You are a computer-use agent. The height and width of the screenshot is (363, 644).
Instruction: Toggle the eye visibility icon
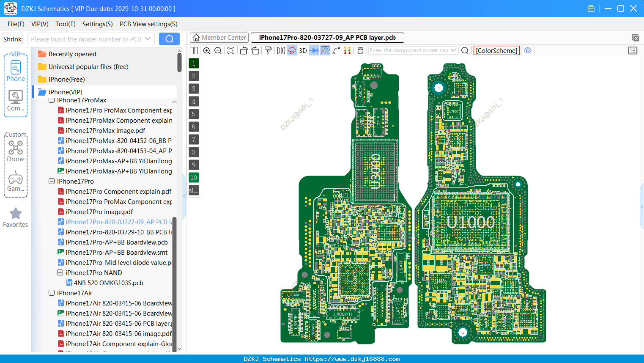pos(528,50)
